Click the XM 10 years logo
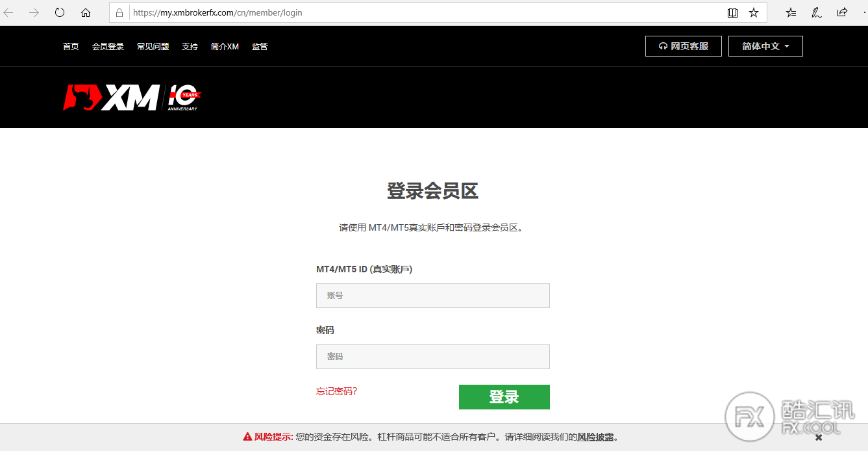This screenshot has height=451, width=868. (132, 97)
